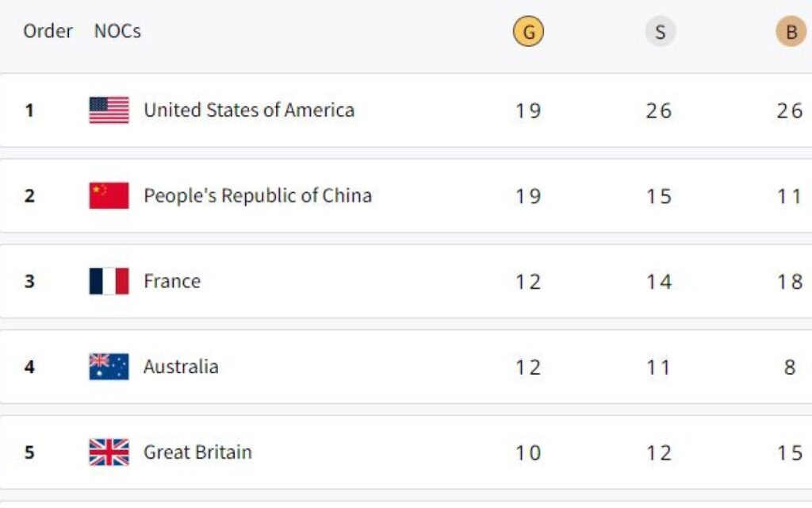Click the USA gold medal count 19

528,111
